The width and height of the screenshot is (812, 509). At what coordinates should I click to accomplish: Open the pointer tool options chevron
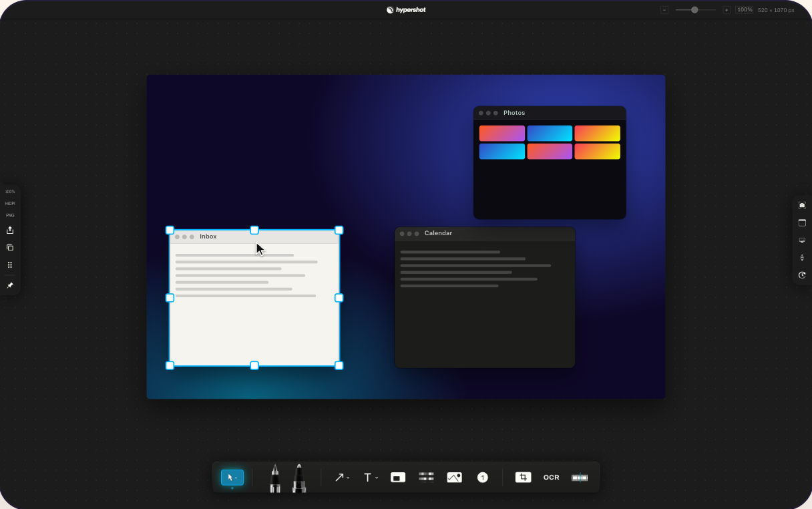[x=236, y=478]
